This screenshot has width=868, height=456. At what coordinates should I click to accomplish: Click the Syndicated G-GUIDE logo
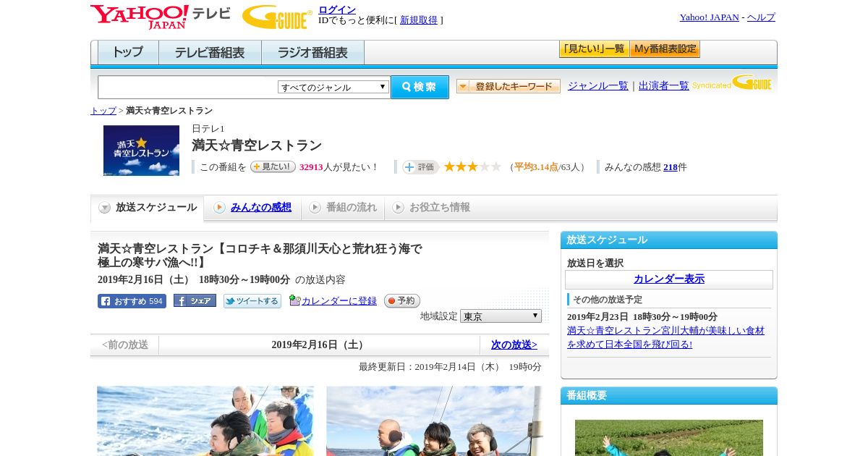coord(731,83)
